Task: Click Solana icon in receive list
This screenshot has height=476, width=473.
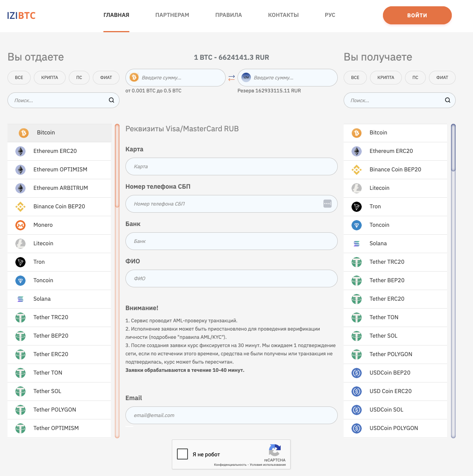Action: 357,244
